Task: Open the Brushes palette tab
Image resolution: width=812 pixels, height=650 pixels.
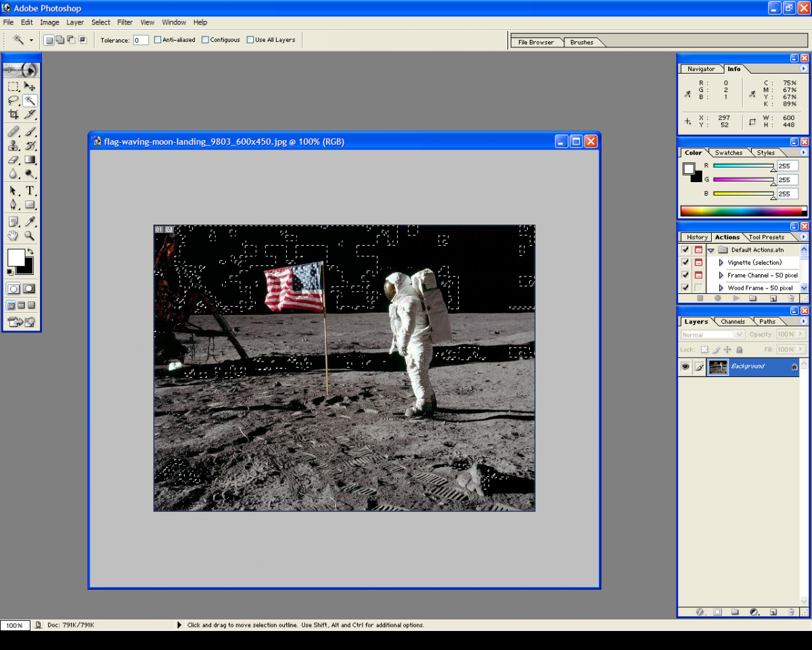Action: [581, 42]
